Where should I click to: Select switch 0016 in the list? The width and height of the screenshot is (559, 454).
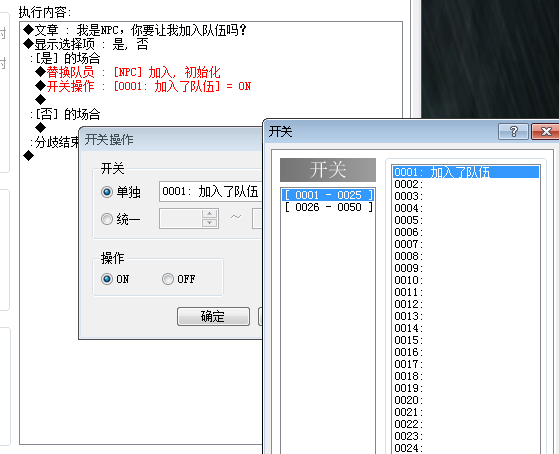466,352
